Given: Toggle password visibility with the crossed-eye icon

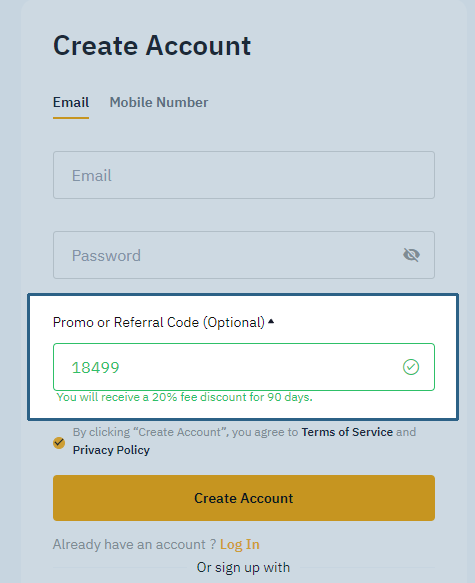Looking at the screenshot, I should [x=411, y=255].
